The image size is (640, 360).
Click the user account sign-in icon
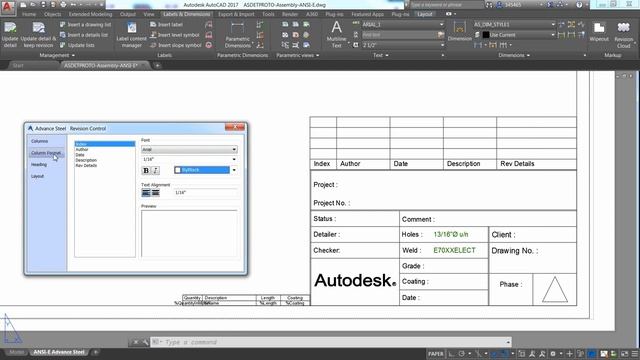click(x=499, y=5)
